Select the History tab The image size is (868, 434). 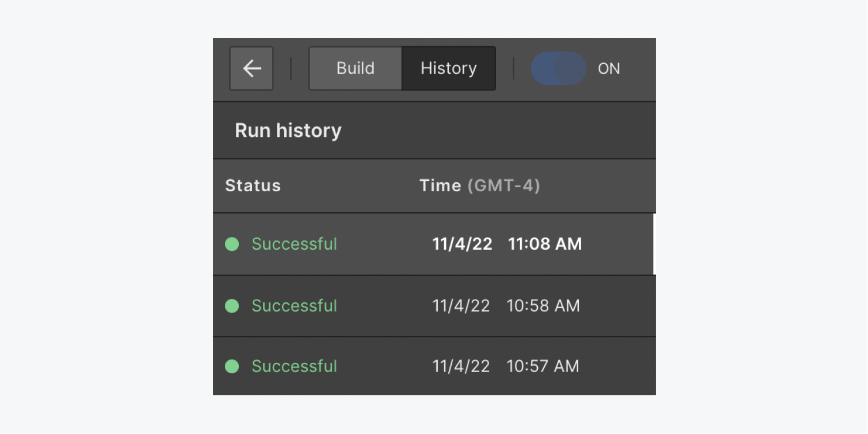point(448,69)
